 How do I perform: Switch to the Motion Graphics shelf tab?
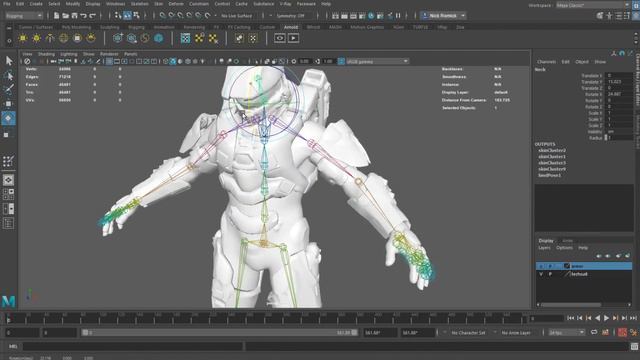(367, 27)
